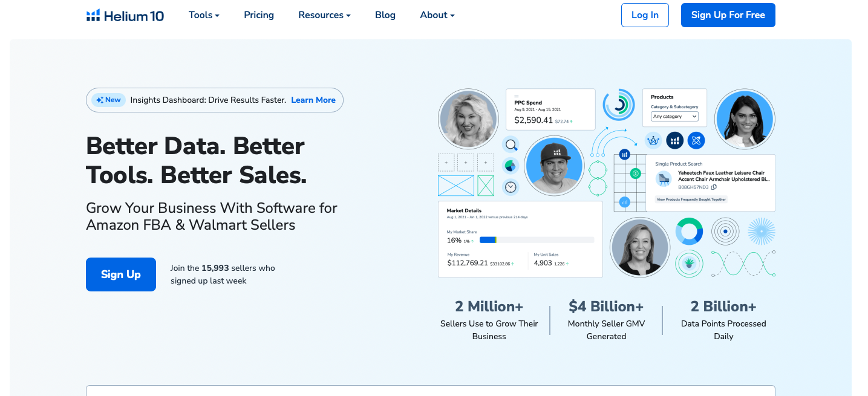Click the blue atom orbit icon

[x=696, y=141]
